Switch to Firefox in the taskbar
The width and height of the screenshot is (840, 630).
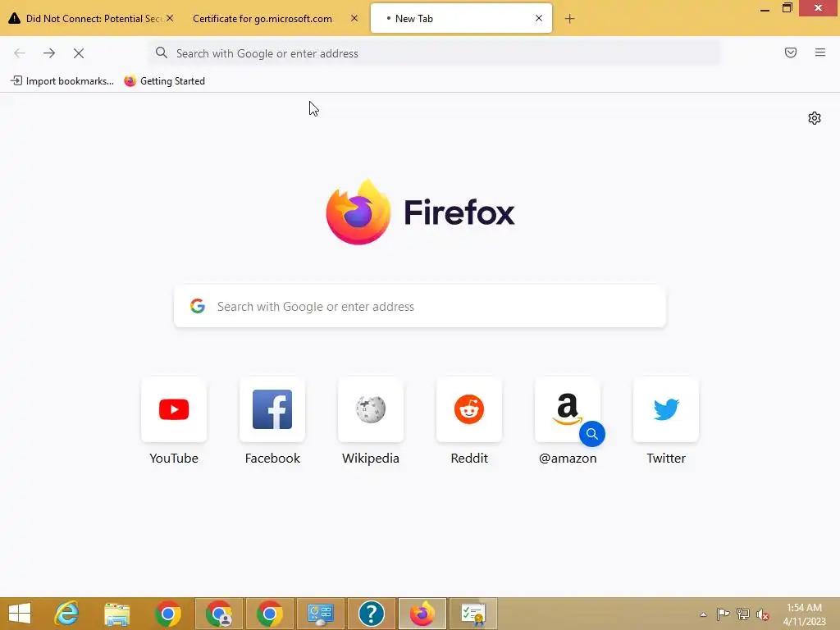coord(422,614)
